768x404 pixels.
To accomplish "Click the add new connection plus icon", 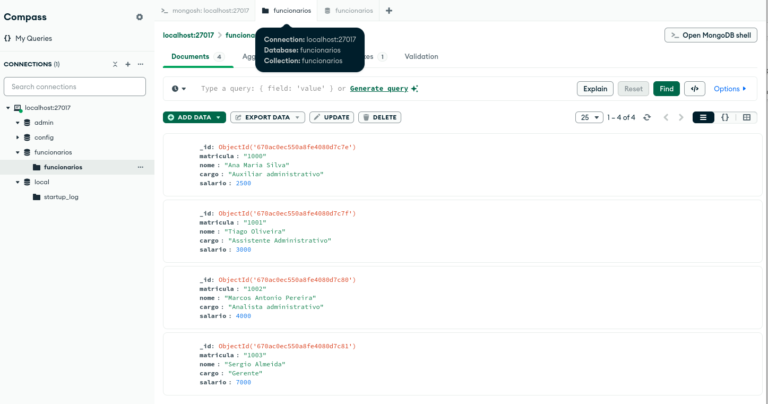I will [127, 64].
